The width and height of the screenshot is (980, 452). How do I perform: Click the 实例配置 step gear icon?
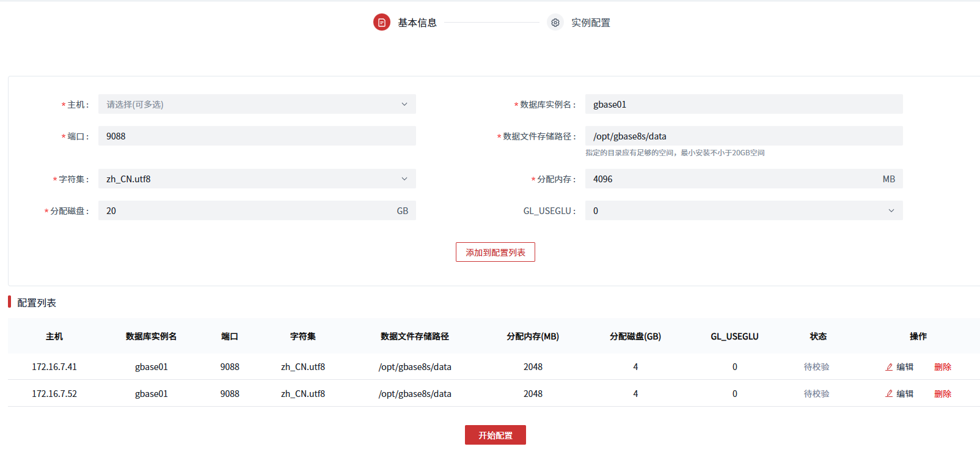pyautogui.click(x=555, y=23)
